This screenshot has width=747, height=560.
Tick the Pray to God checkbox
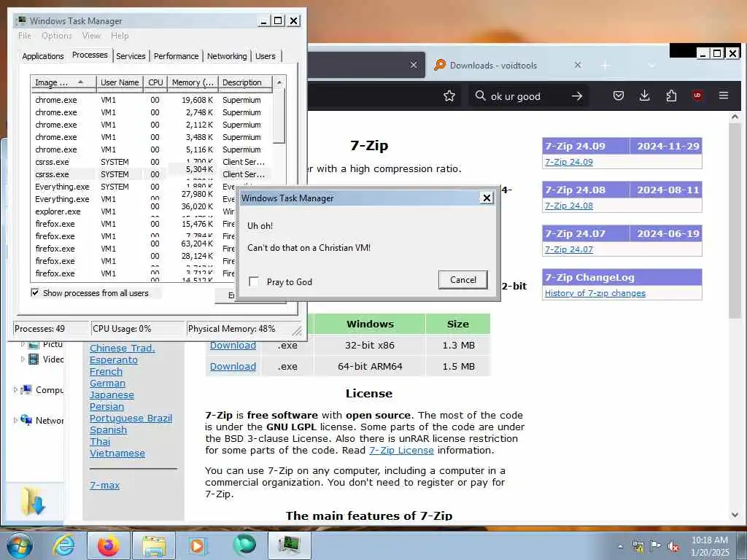(254, 281)
